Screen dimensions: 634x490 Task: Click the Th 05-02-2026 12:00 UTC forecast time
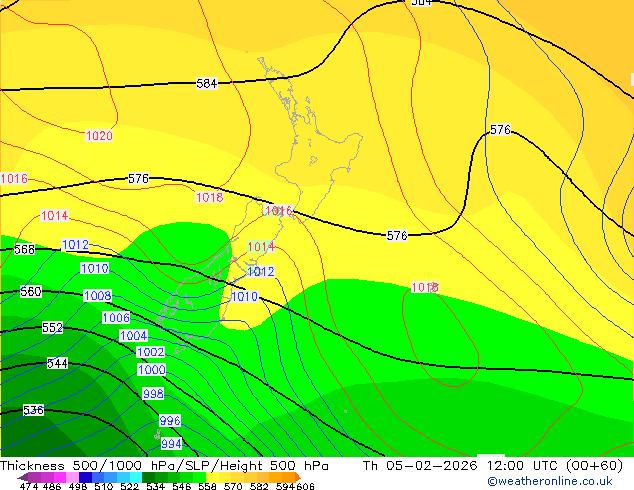493,466
